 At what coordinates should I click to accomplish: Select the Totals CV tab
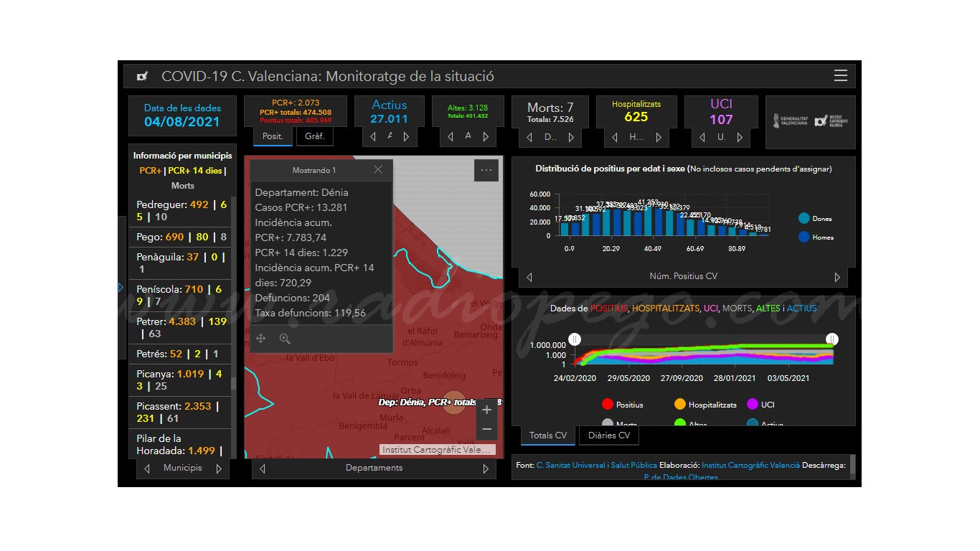point(548,435)
